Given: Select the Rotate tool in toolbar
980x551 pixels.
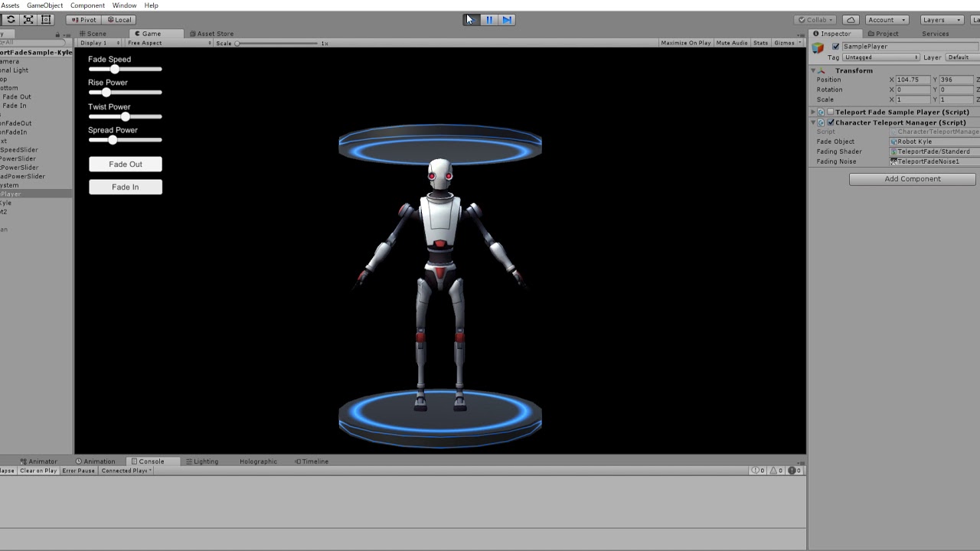Looking at the screenshot, I should click(x=11, y=19).
